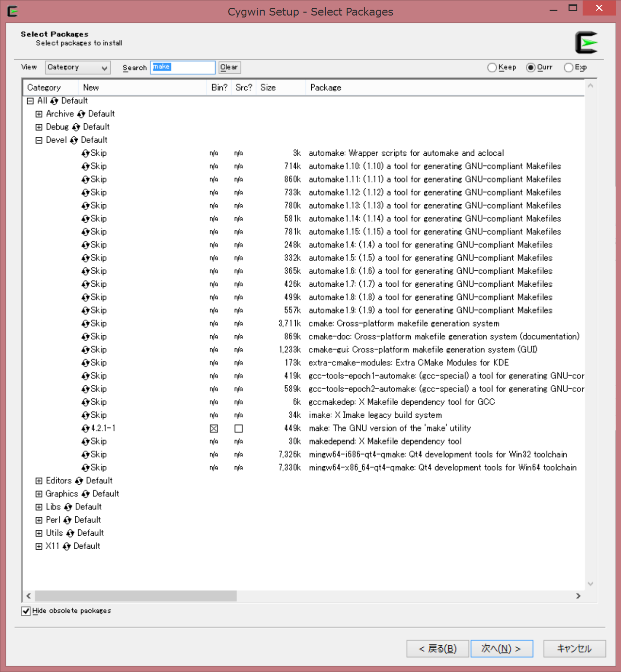The width and height of the screenshot is (621, 672).
Task: Click the Clear button next to search
Action: pos(229,67)
